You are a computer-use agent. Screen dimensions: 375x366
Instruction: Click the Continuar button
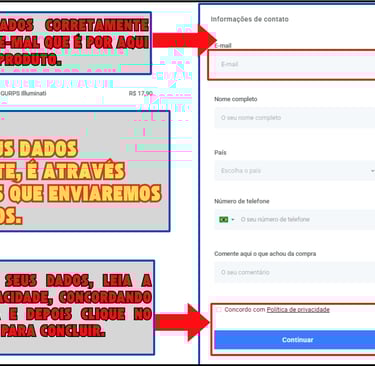tap(295, 340)
